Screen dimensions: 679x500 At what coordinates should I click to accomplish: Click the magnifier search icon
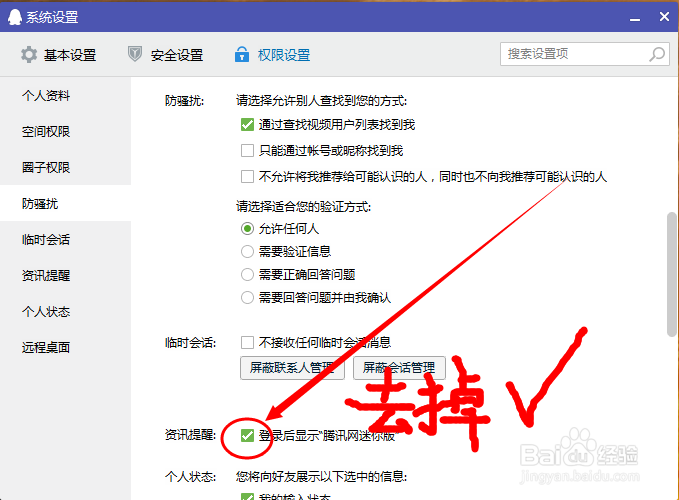(x=656, y=54)
